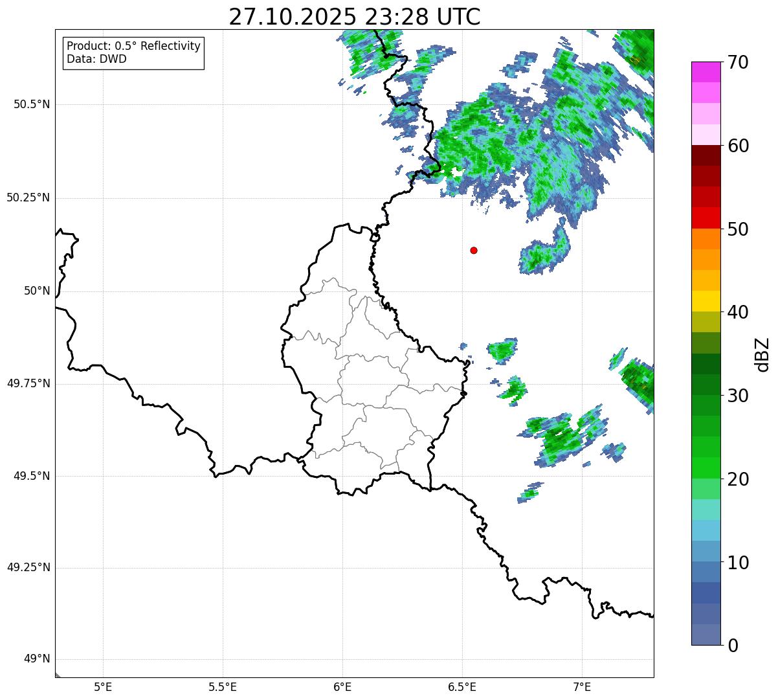Click the 49°N latitude label
This screenshot has height=700, width=778.
pos(37,659)
